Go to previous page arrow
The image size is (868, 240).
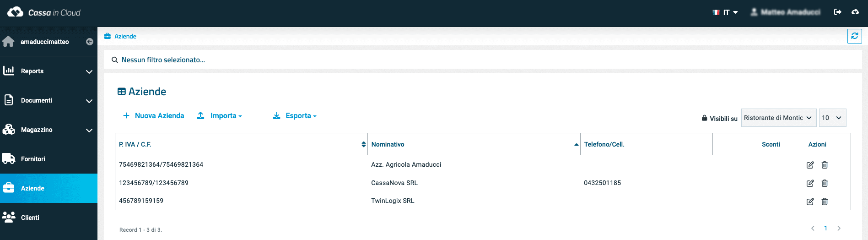click(813, 228)
